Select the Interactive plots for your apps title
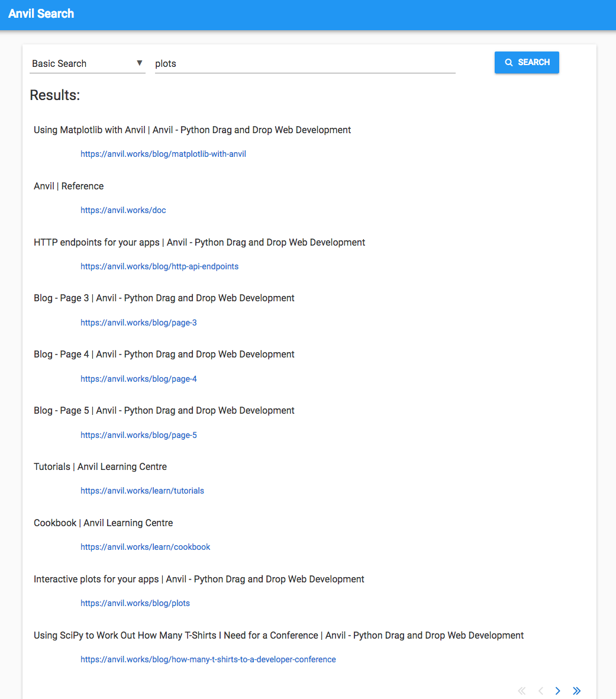 199,579
